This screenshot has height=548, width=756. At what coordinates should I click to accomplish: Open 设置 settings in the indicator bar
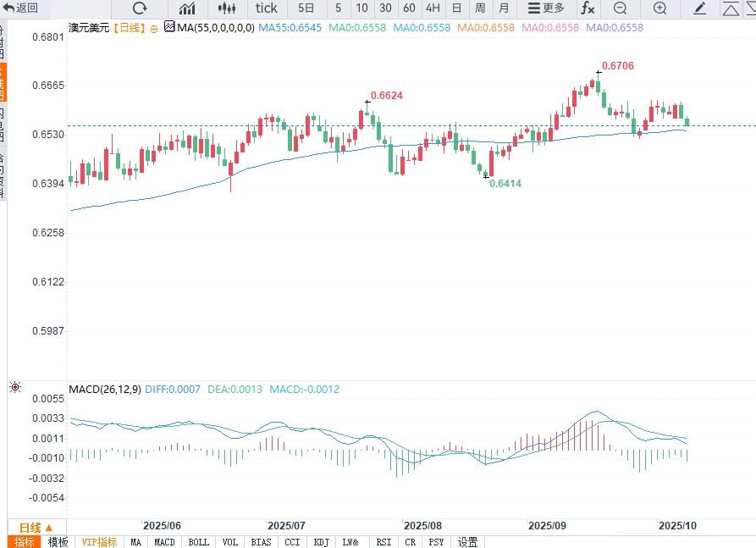coord(467,542)
